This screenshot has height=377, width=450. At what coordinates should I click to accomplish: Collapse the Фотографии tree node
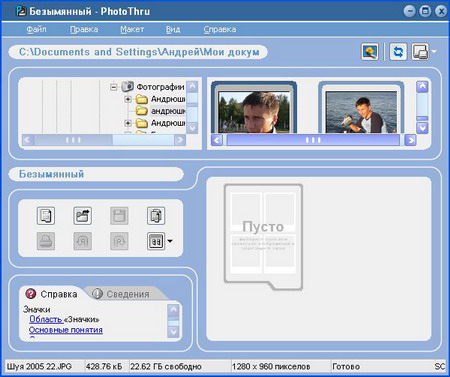tap(114, 87)
